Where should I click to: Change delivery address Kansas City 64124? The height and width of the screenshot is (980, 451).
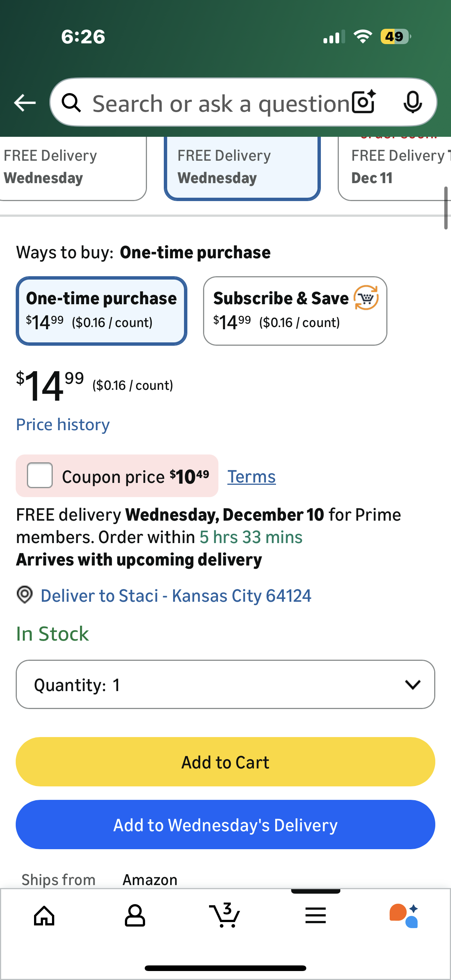point(175,595)
